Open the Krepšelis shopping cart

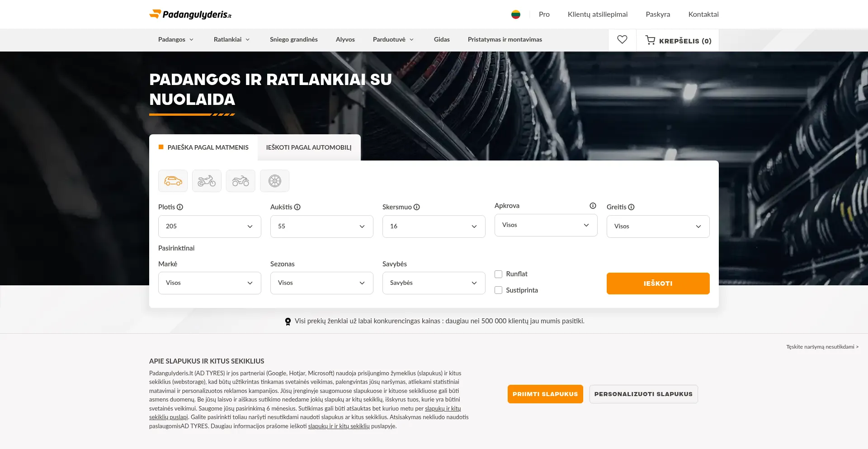[x=678, y=41]
